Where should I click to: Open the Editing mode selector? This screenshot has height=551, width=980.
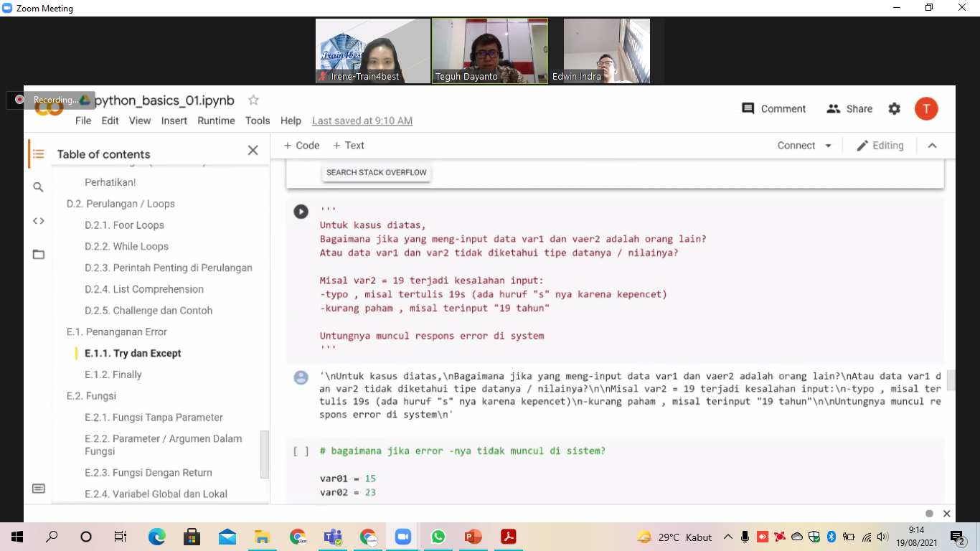880,146
